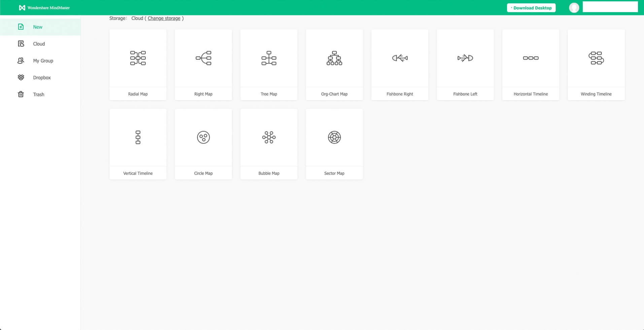The width and height of the screenshot is (644, 330).
Task: Choose the Right Map layout icon
Action: (203, 58)
